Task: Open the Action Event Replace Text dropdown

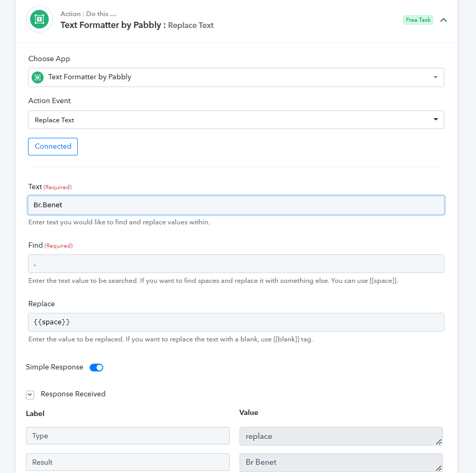Action: (236, 120)
